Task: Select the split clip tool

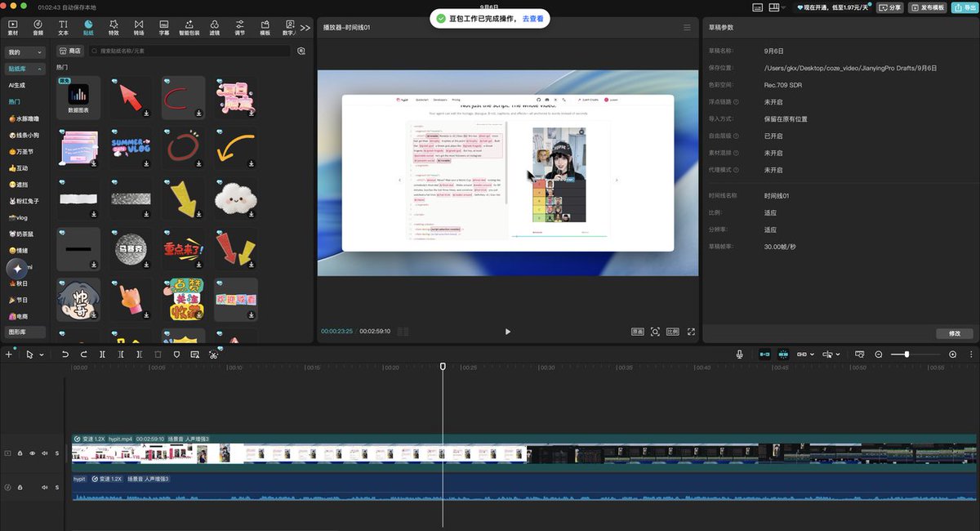Action: pyautogui.click(x=102, y=355)
